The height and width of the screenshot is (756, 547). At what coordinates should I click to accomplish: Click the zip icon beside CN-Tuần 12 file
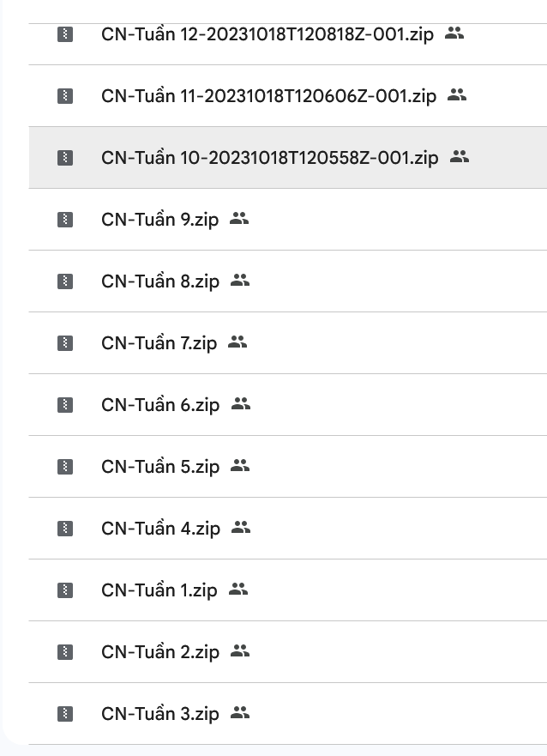pyautogui.click(x=65, y=34)
